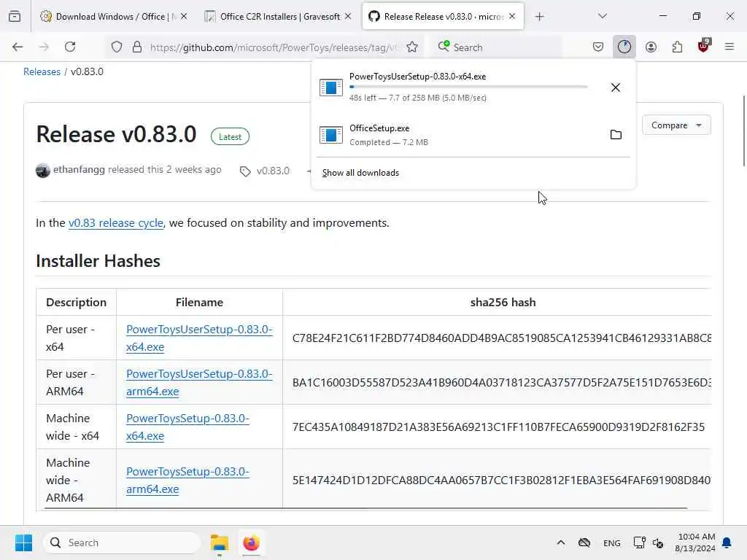
Task: Open Firefox View tab manager icon
Action: (15, 16)
